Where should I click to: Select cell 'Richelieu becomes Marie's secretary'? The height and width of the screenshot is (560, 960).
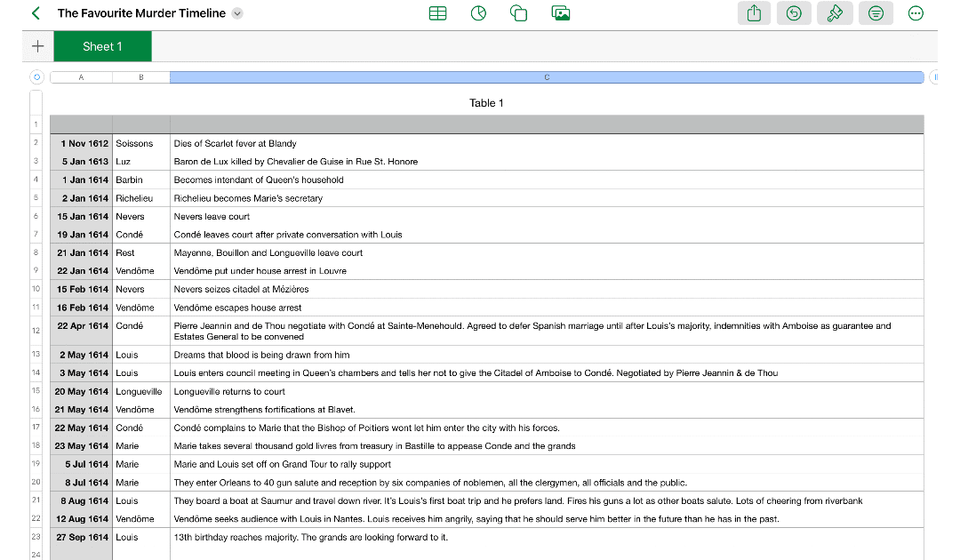coord(547,198)
